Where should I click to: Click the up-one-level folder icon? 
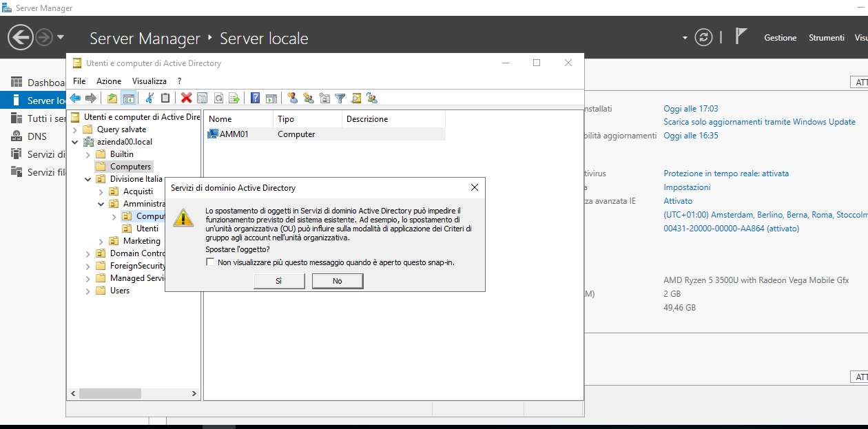[112, 98]
